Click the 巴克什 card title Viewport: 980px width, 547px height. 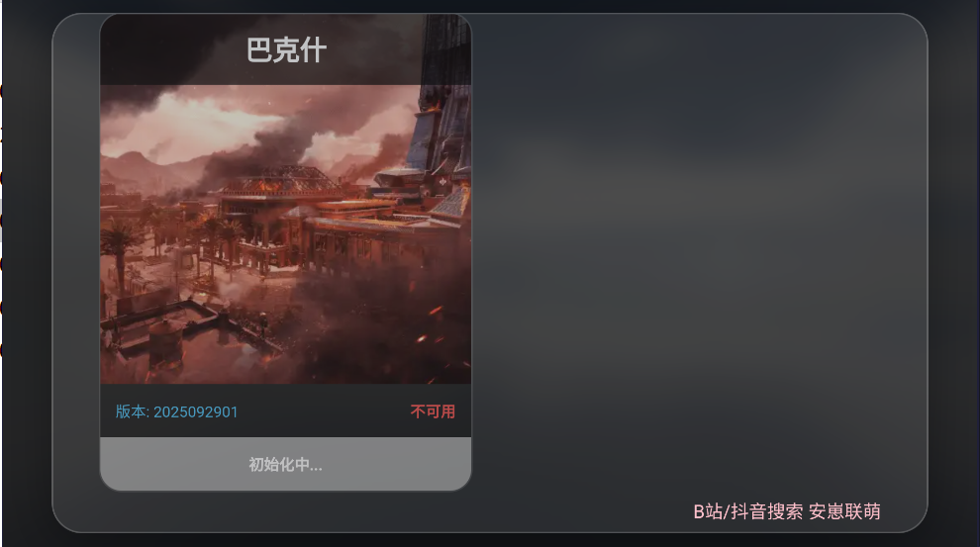[x=286, y=50]
